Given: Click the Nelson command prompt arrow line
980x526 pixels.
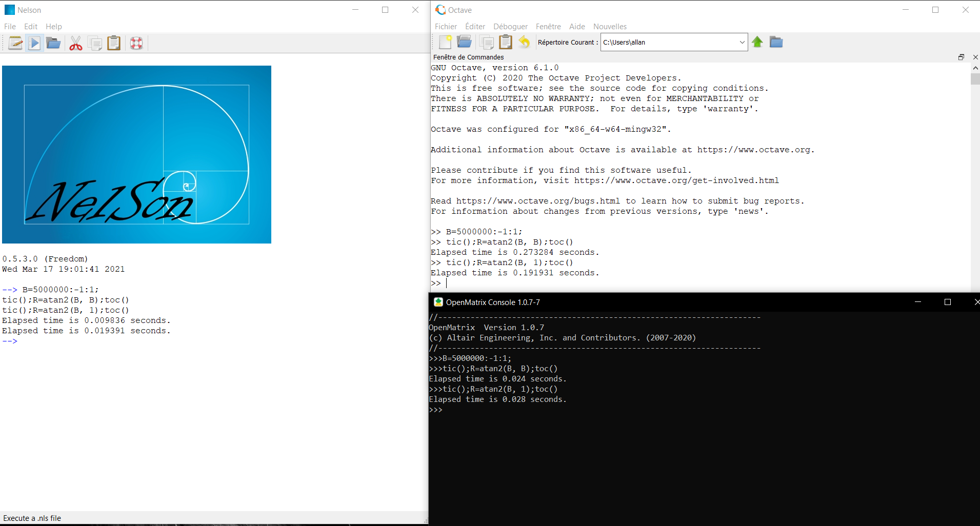Looking at the screenshot, I should click(10, 341).
